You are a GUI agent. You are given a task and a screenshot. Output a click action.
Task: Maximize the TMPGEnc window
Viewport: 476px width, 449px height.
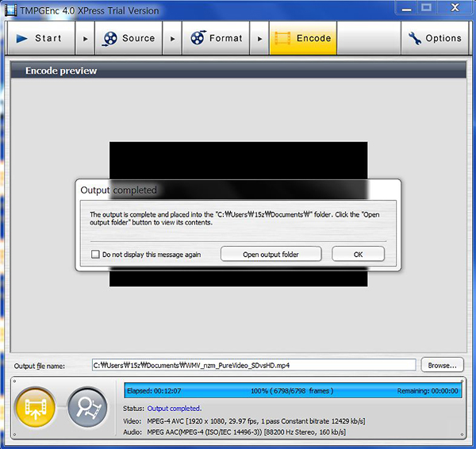click(x=426, y=8)
